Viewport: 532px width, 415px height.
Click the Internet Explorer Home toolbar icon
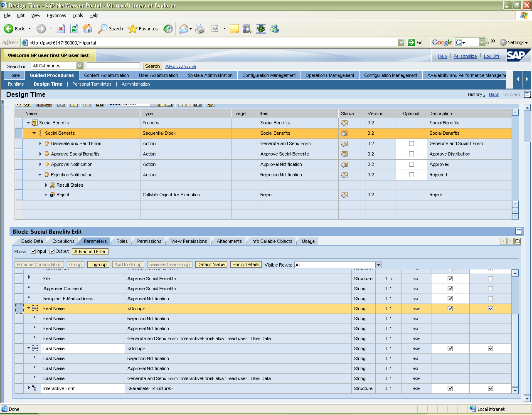87,29
